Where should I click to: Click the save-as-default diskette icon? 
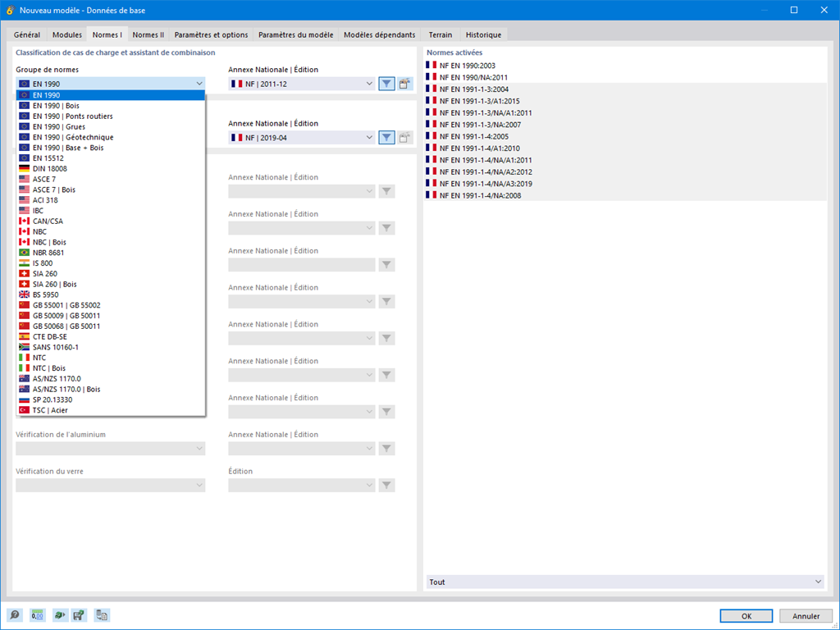[79, 615]
